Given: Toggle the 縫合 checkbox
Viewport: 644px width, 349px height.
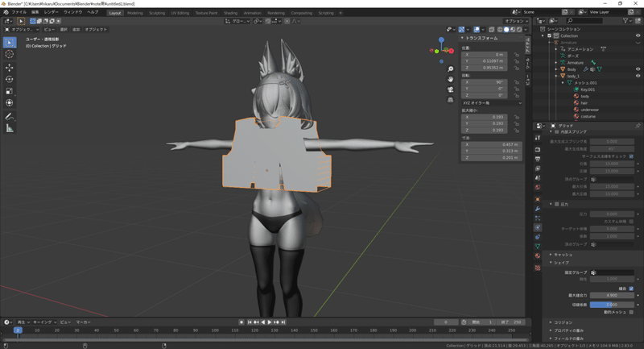Looking at the screenshot, I should [631, 289].
